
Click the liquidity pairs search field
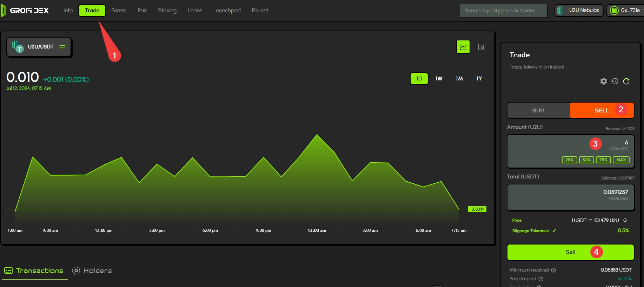503,11
